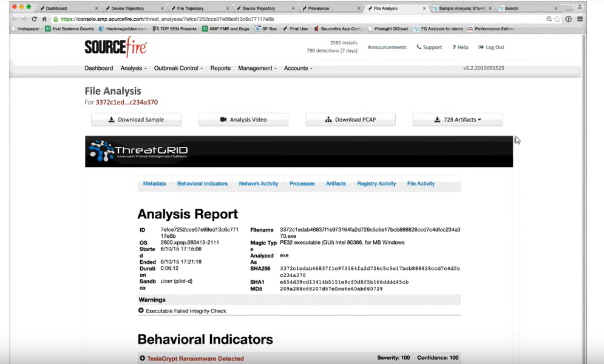This screenshot has width=604, height=364.
Task: Open the Outbreak Control dropdown menu
Action: click(x=178, y=68)
